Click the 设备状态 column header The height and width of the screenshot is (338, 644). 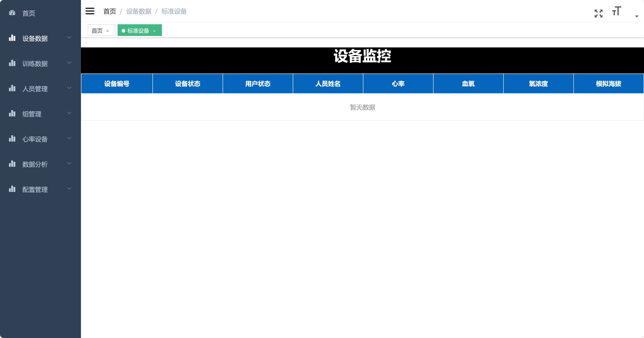click(188, 84)
